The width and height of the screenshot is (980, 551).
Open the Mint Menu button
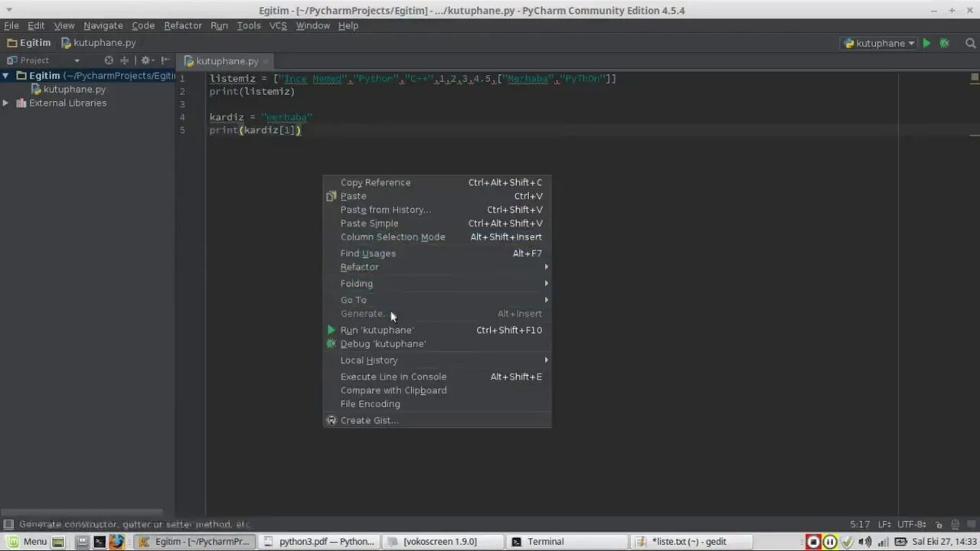26,541
